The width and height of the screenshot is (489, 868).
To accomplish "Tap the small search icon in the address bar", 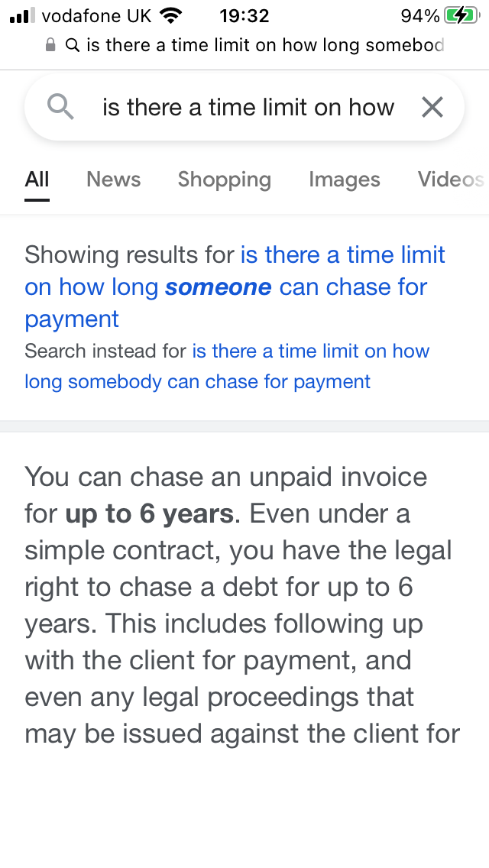I will 73,45.
